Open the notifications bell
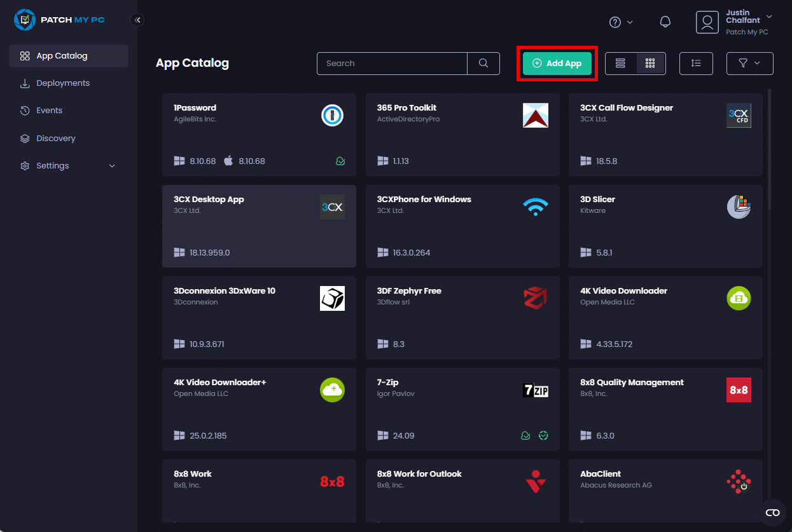 (665, 22)
